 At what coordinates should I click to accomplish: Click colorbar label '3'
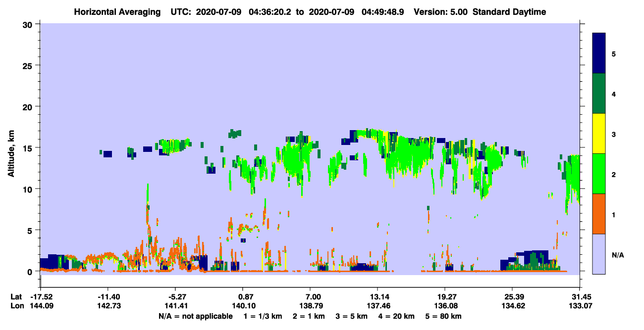(x=613, y=134)
